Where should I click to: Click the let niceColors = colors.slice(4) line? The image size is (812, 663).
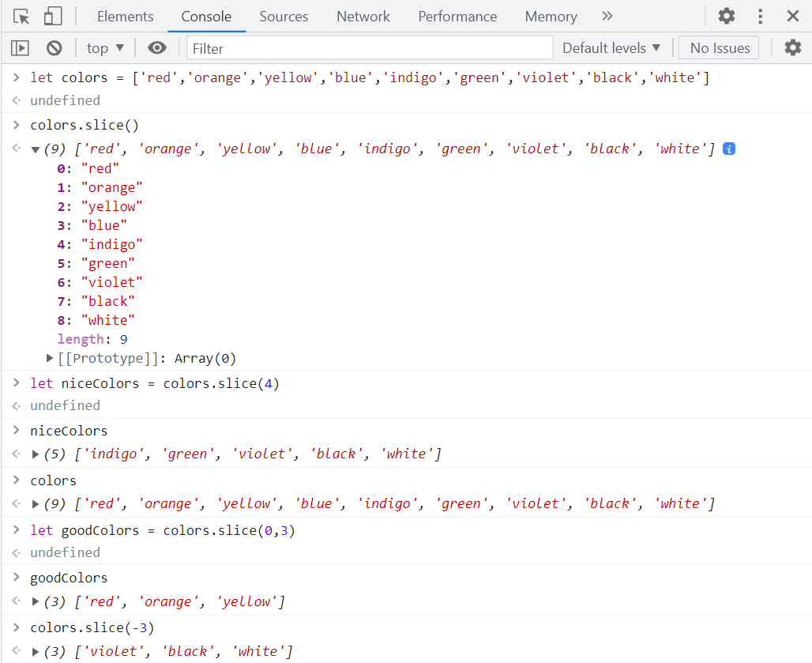155,384
